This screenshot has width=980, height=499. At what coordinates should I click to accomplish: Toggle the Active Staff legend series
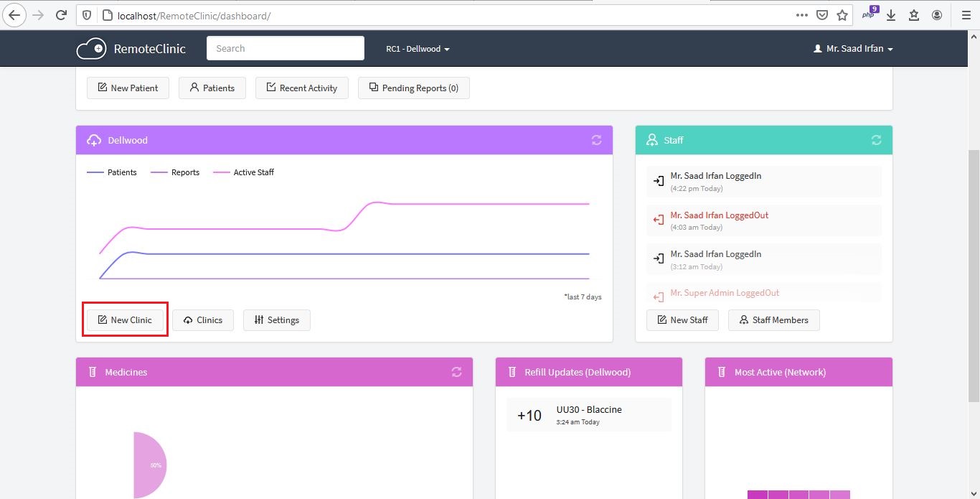pos(244,172)
